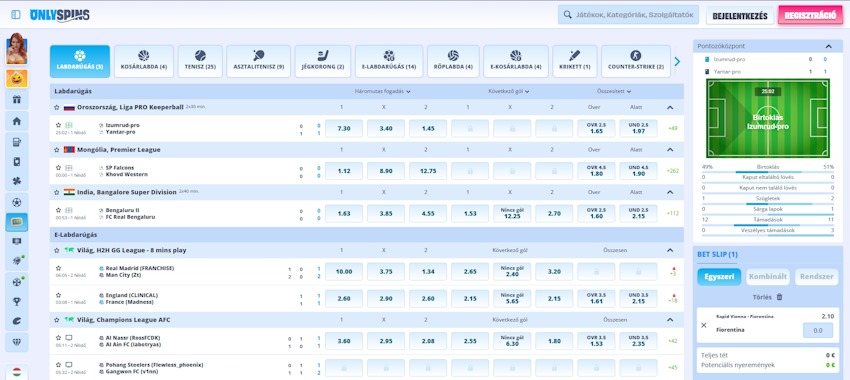Select the Counter-Strike (2) tab
The image size is (850, 380).
(x=636, y=61)
